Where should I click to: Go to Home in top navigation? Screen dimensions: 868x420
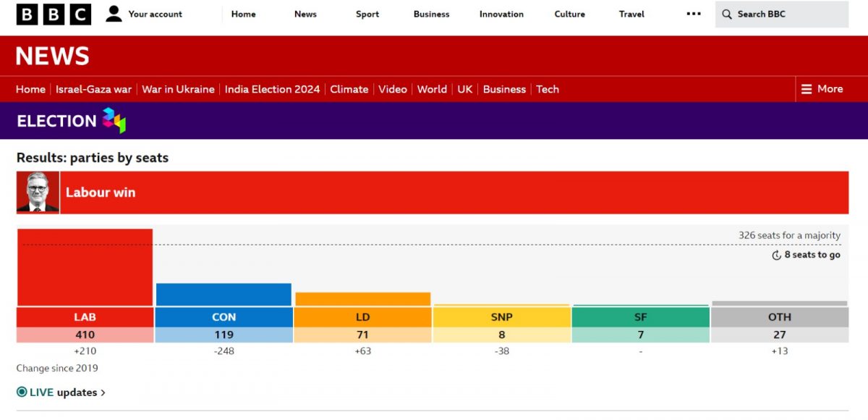[x=243, y=14]
